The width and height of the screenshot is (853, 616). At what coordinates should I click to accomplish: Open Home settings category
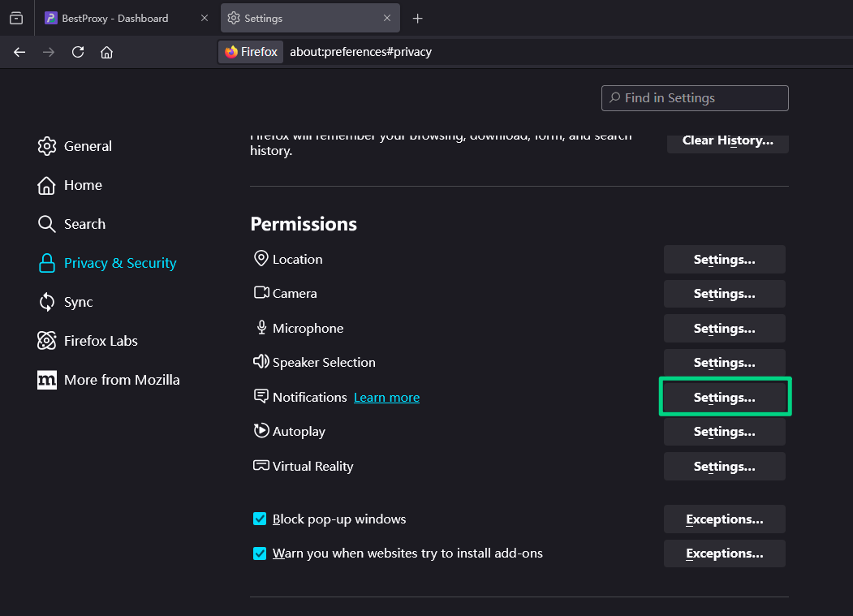click(x=70, y=186)
